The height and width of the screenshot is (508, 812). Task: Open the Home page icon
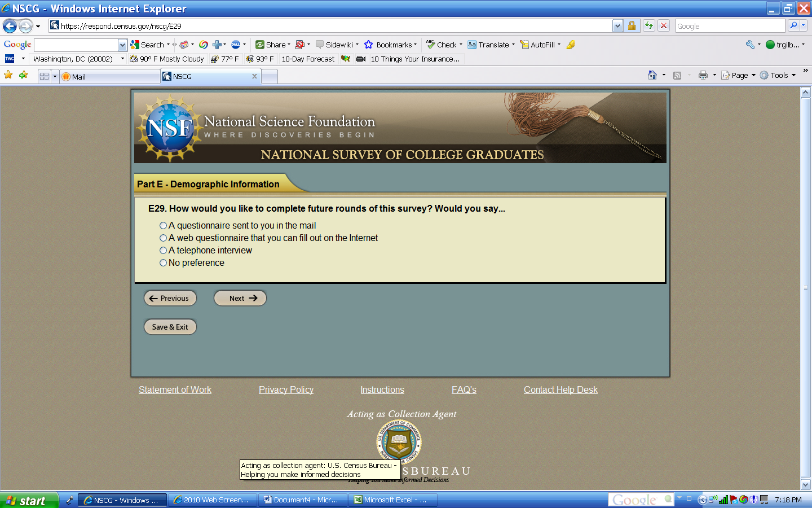point(652,75)
